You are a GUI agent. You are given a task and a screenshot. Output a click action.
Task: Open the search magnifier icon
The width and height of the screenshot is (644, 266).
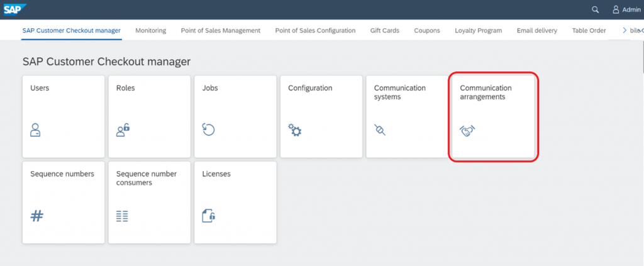pos(595,9)
